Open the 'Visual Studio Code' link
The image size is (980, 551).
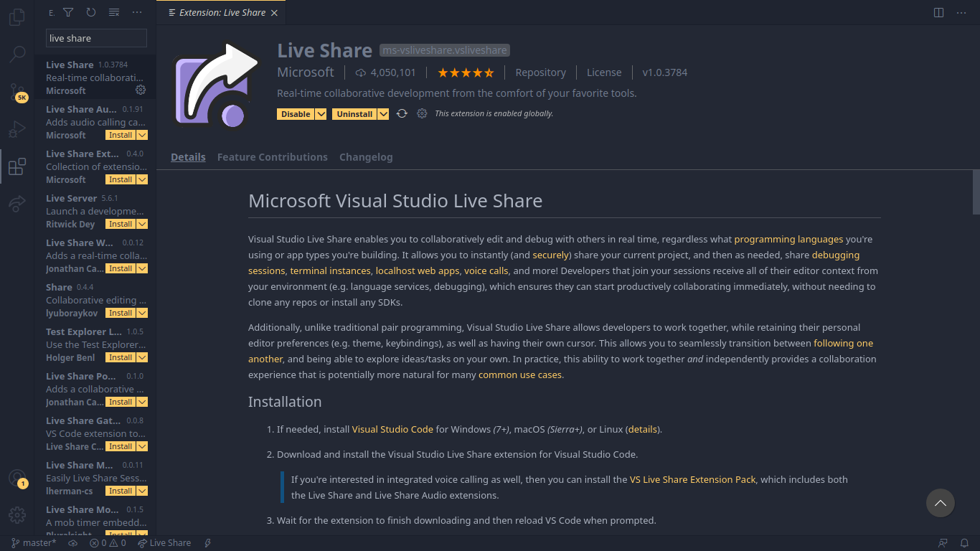coord(392,429)
